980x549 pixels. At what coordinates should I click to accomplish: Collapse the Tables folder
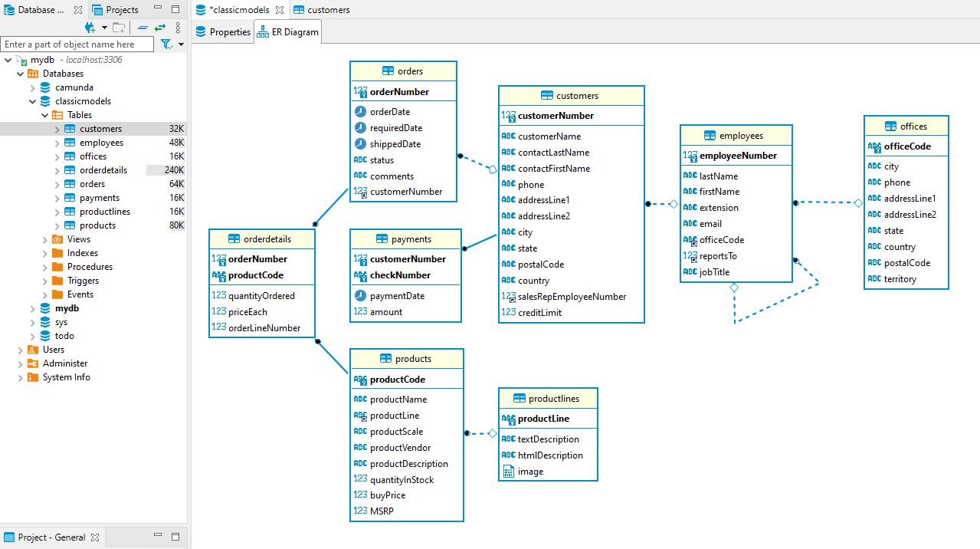[x=45, y=115]
